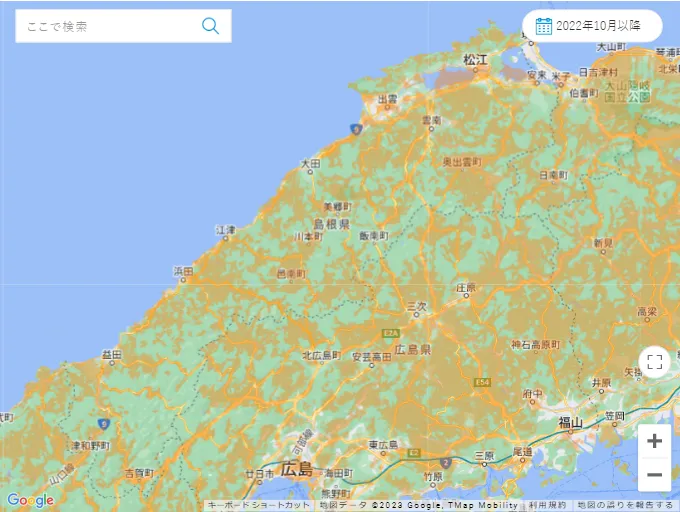
Task: Zoom out with the minus button
Action: (x=654, y=475)
